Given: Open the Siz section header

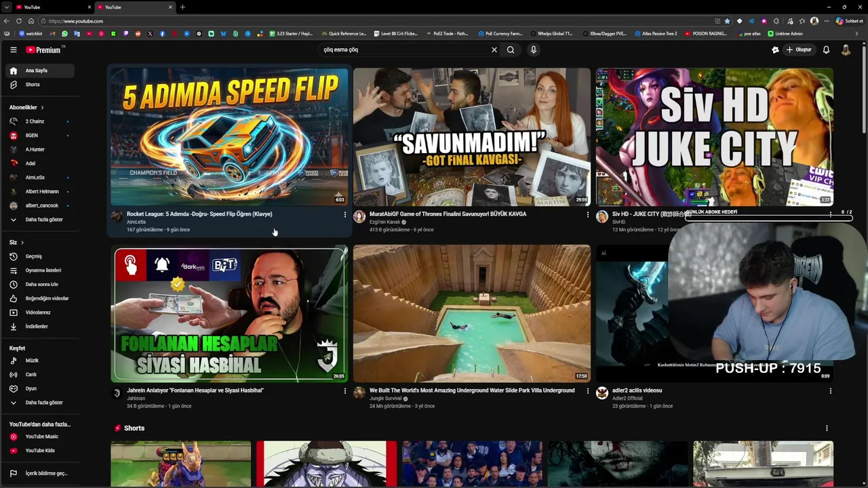Looking at the screenshot, I should [x=16, y=242].
